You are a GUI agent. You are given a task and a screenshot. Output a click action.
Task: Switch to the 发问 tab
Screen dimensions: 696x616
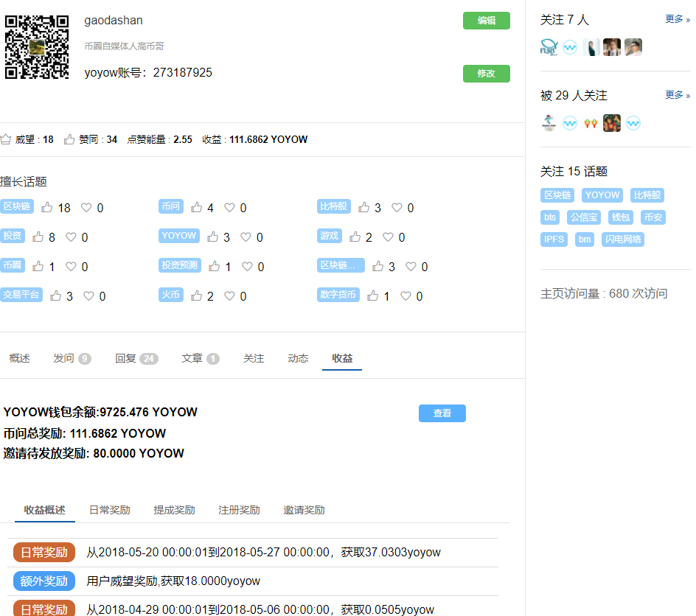click(72, 358)
